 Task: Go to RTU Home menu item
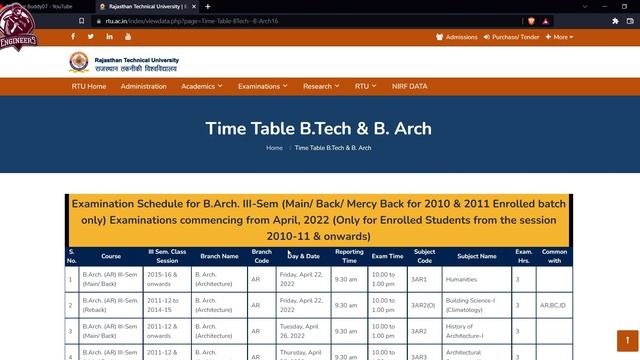coord(89,87)
